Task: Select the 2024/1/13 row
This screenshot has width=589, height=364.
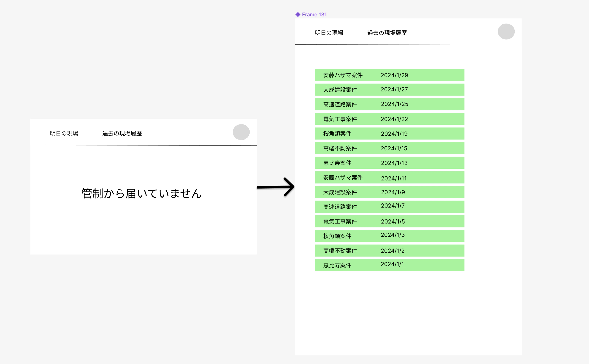Action: click(390, 163)
